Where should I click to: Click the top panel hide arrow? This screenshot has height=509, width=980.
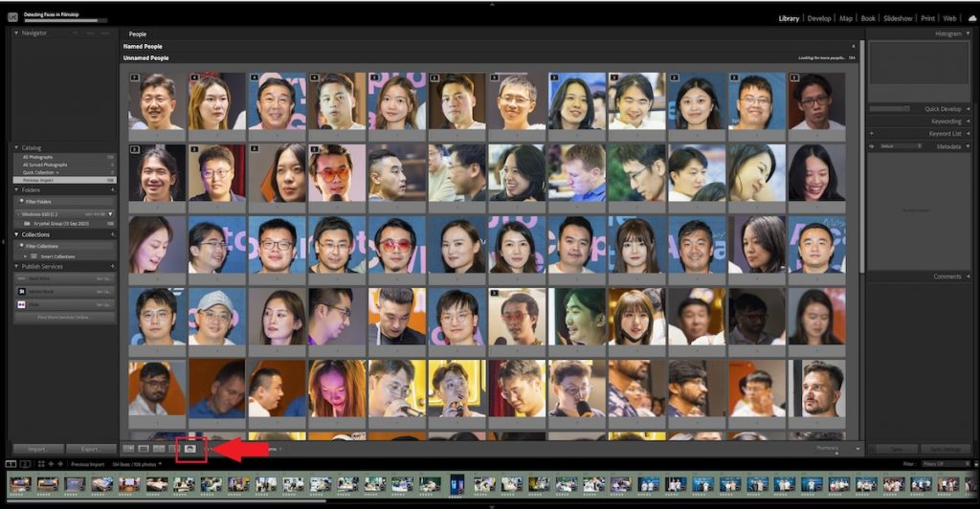coord(491,4)
